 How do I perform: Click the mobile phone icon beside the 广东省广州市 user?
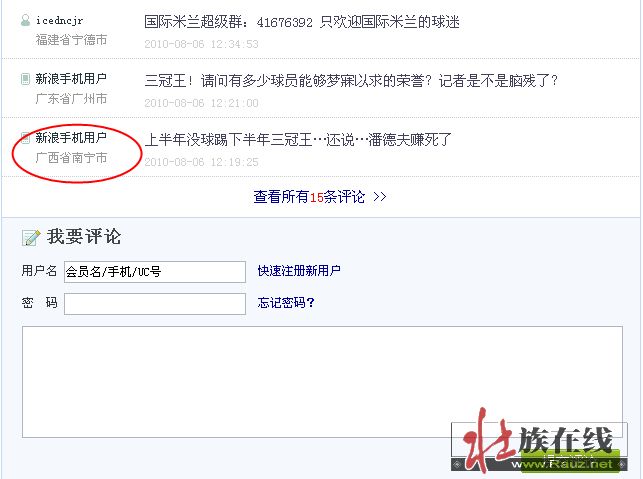click(25, 79)
